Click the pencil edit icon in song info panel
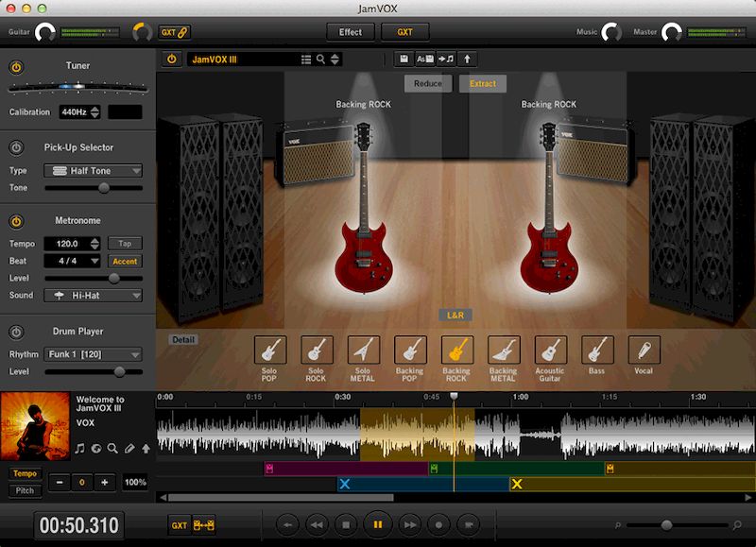The height and width of the screenshot is (547, 756). [x=129, y=447]
